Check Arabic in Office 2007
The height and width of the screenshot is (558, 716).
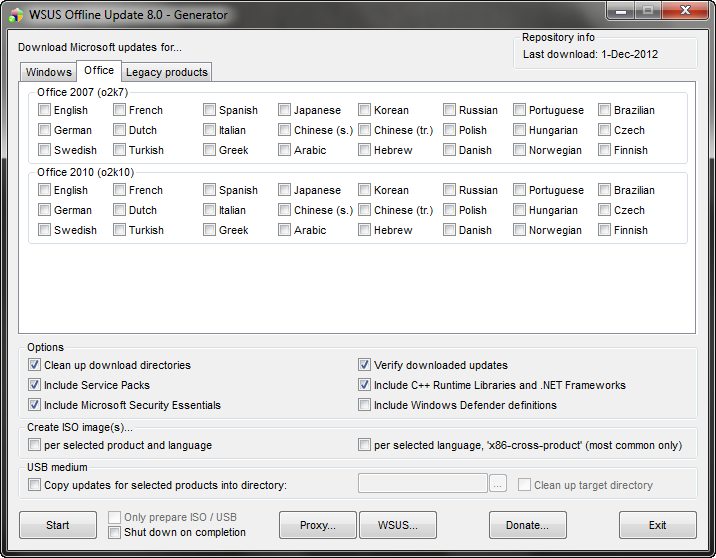point(284,150)
